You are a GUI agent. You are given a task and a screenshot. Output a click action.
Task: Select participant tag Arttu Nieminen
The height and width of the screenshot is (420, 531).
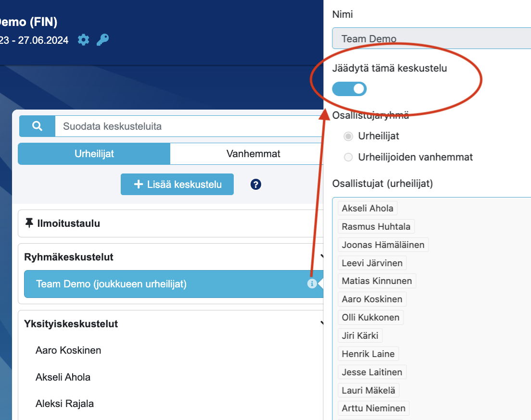point(374,408)
